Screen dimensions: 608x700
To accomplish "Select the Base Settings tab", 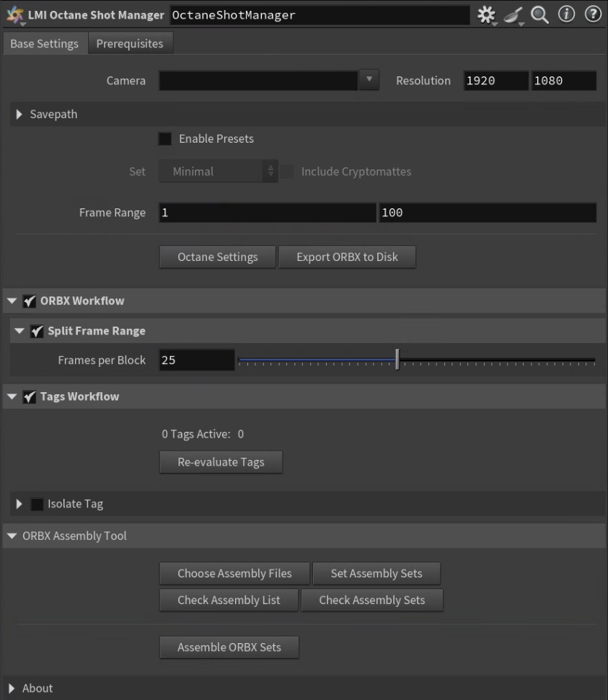I will (x=45, y=43).
